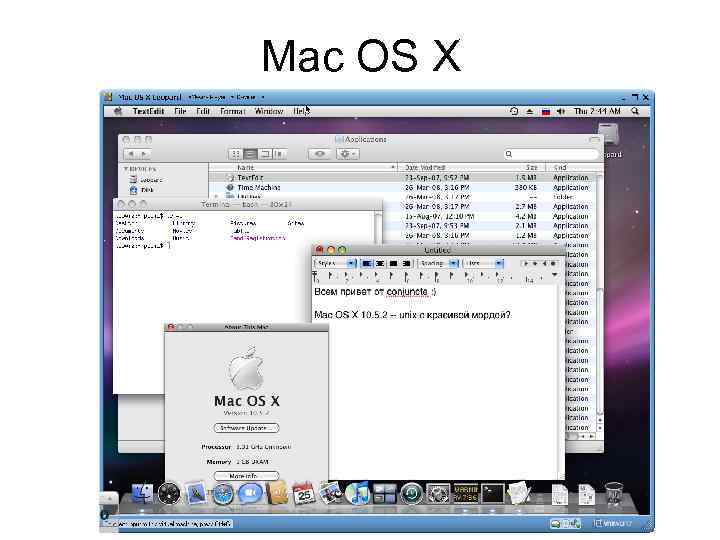Open Spaces icon in the Dock
The image size is (720, 540).
(x=384, y=494)
